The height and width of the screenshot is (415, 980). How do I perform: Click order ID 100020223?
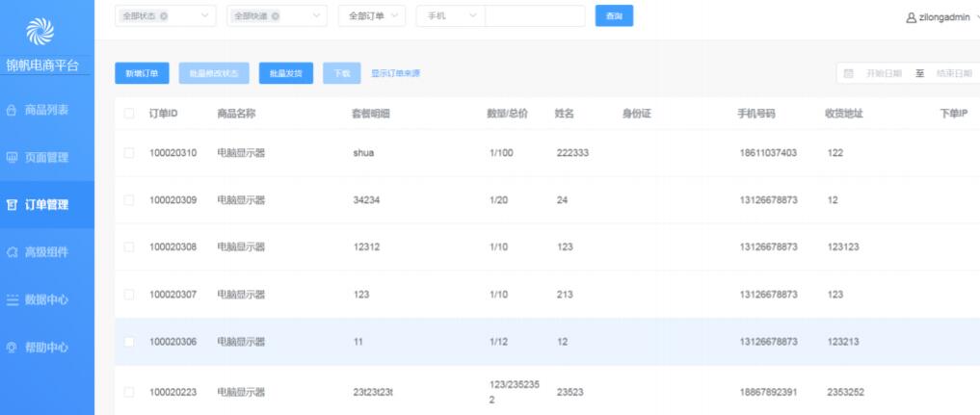coord(173,393)
